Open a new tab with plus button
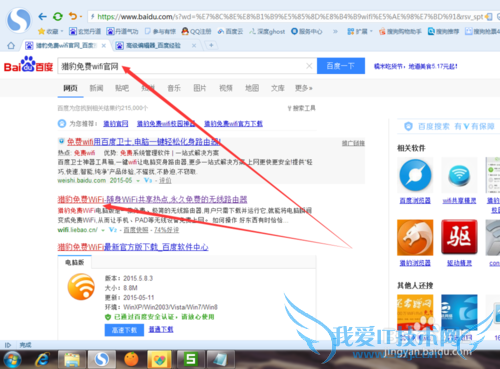The width and height of the screenshot is (500, 369). (211, 45)
